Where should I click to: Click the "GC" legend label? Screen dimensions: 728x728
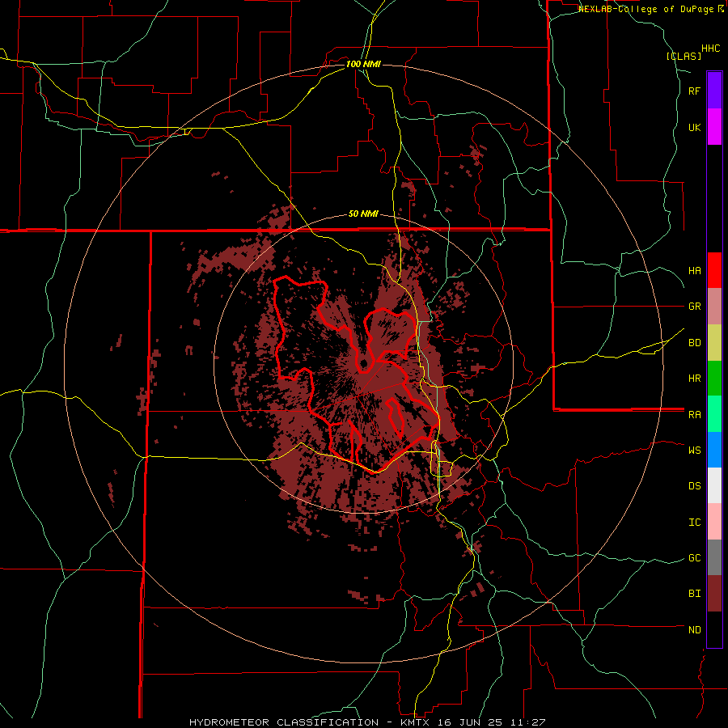(695, 558)
